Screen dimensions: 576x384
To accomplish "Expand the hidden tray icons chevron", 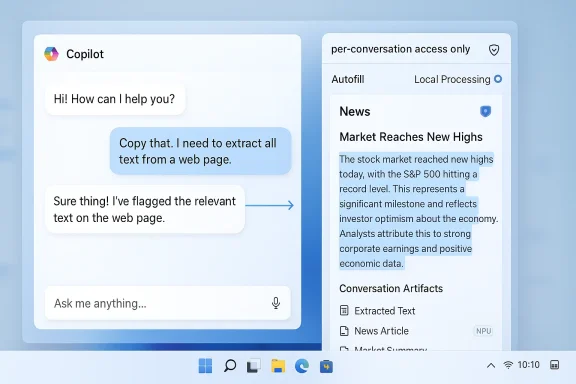I will click(491, 365).
